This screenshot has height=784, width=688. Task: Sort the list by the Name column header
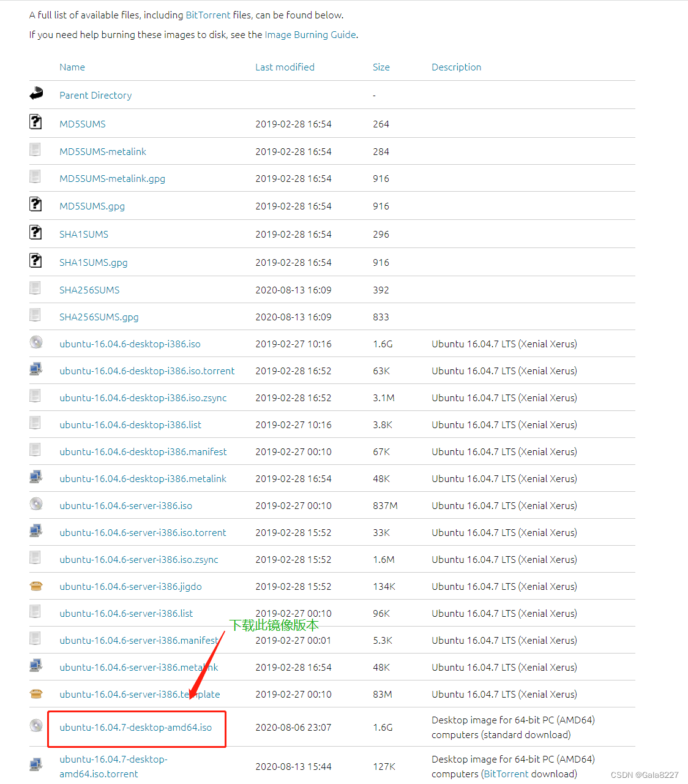pyautogui.click(x=72, y=67)
